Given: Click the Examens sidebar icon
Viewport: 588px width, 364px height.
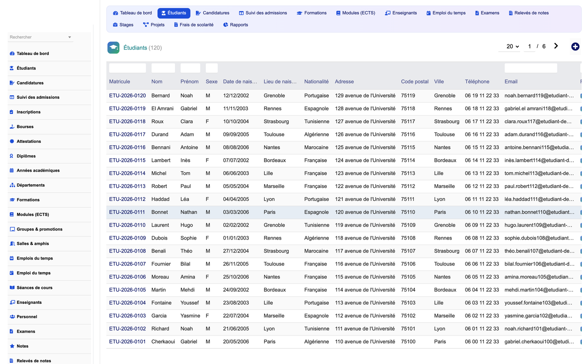Looking at the screenshot, I should pos(12,331).
